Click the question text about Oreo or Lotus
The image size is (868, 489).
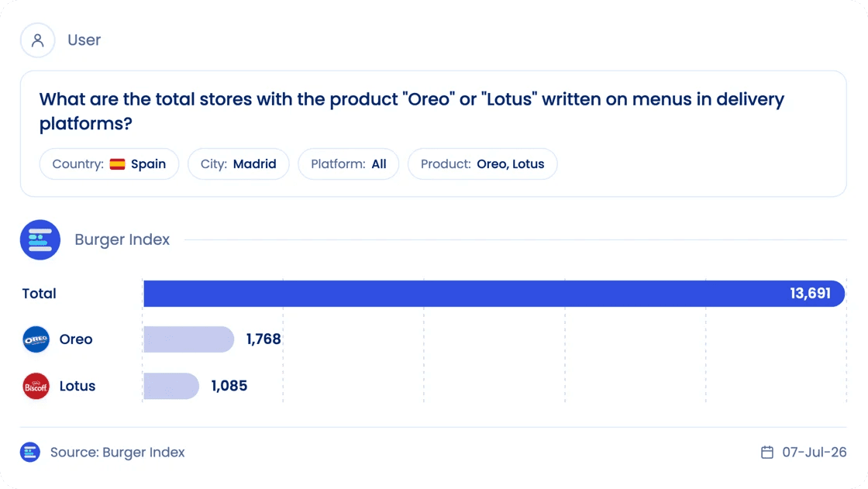point(412,111)
